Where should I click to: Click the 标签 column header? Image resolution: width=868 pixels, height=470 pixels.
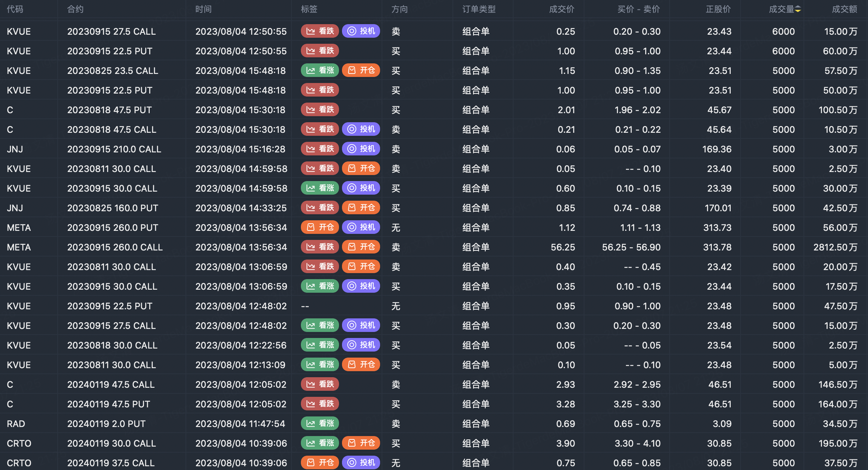click(x=309, y=9)
